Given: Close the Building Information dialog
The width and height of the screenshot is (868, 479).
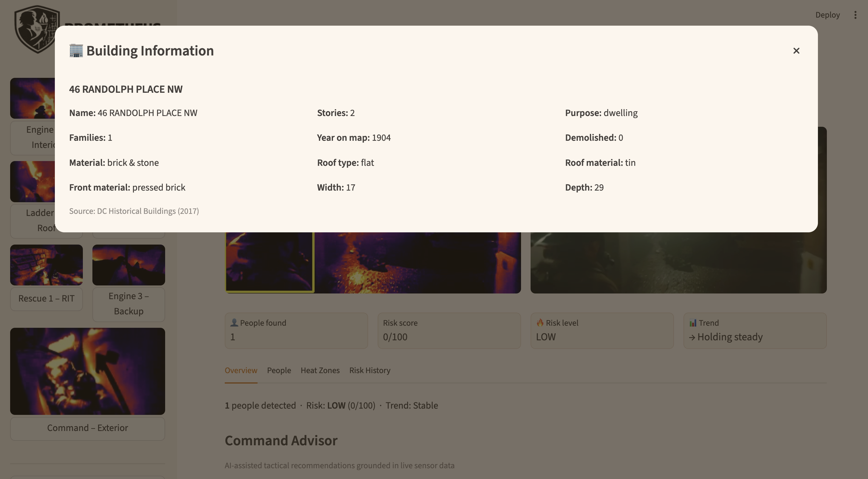Looking at the screenshot, I should pyautogui.click(x=796, y=51).
